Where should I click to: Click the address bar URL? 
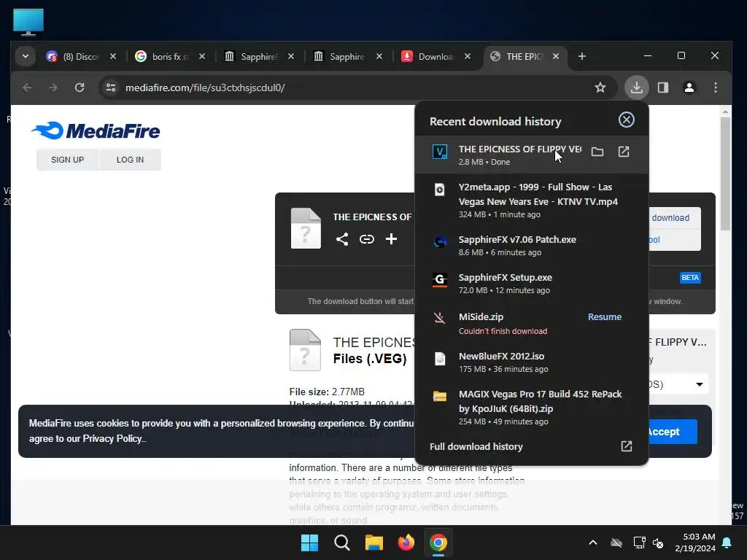point(205,87)
